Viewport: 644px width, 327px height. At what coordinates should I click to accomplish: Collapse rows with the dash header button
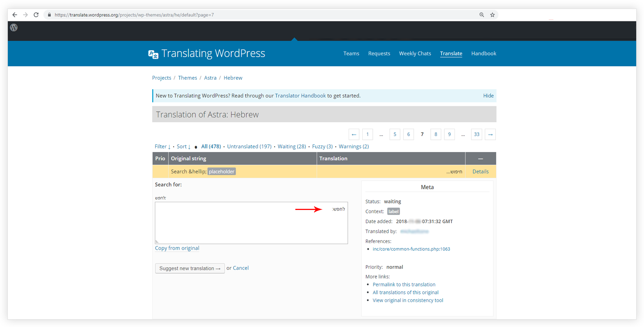click(481, 159)
